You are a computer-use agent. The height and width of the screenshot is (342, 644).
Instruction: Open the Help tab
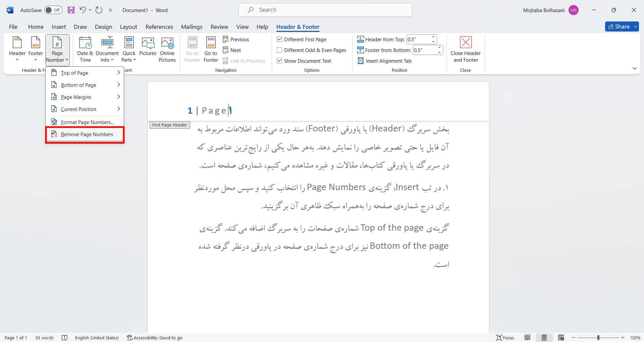pos(262,27)
